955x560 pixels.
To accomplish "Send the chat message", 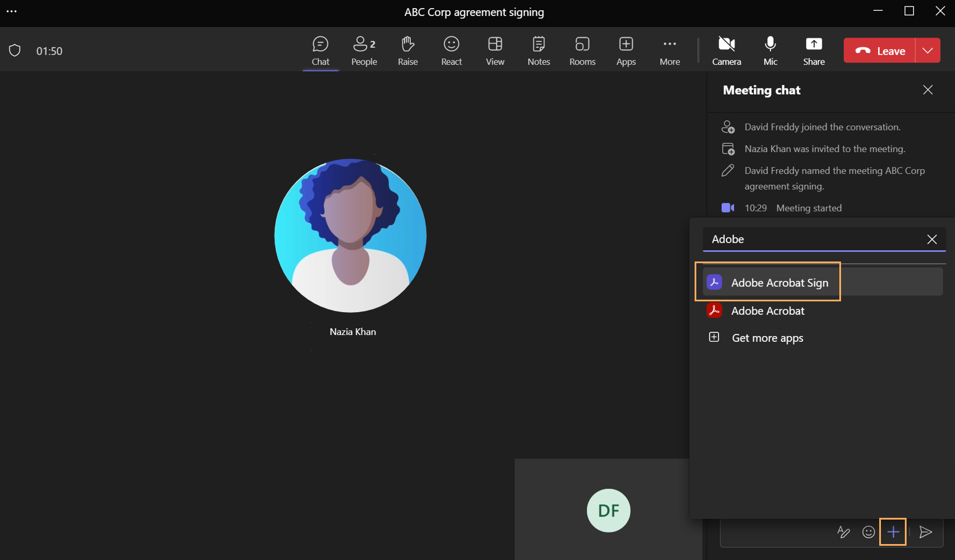I will pos(926,532).
